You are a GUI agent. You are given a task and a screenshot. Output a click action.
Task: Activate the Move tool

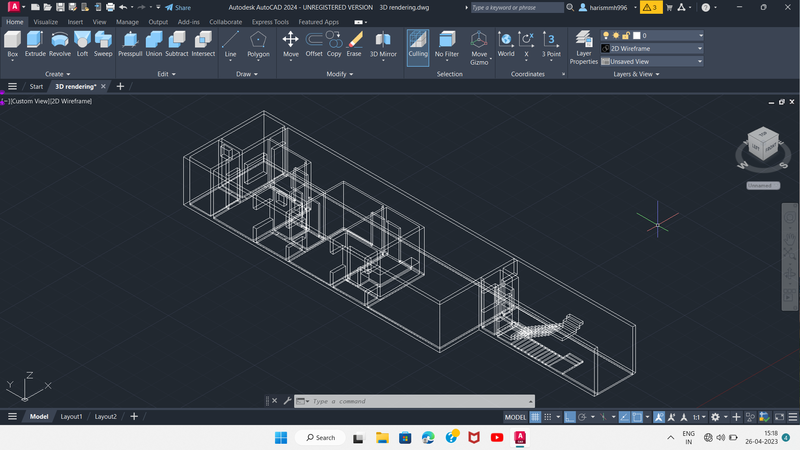[290, 44]
